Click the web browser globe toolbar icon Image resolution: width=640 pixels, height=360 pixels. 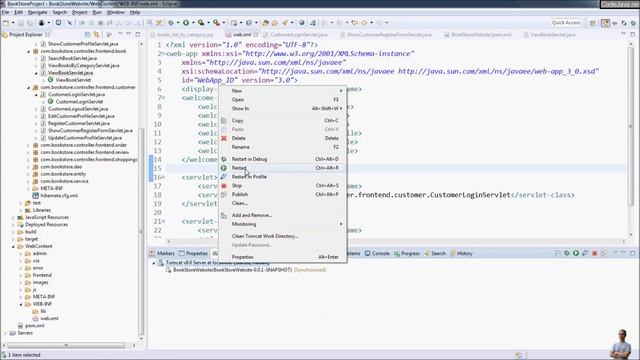pos(302,23)
